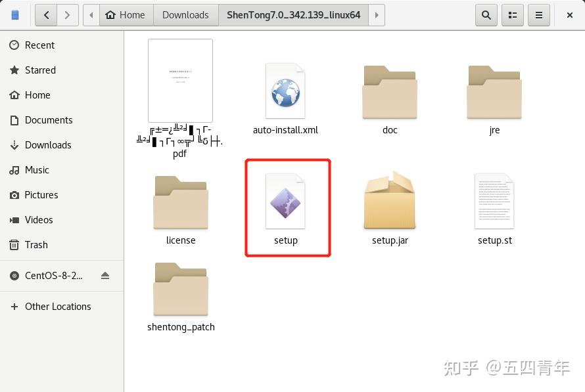Select the auto-install.xml file icon
The width and height of the screenshot is (585, 392).
(x=285, y=91)
